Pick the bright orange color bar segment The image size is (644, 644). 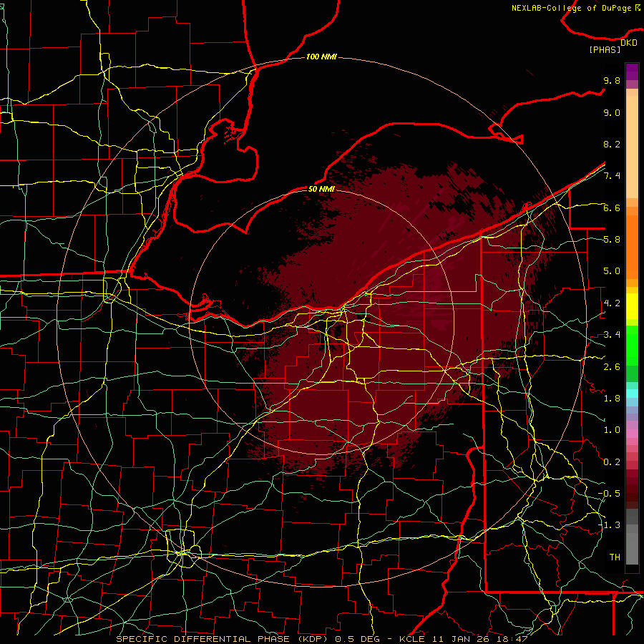pyautogui.click(x=632, y=246)
